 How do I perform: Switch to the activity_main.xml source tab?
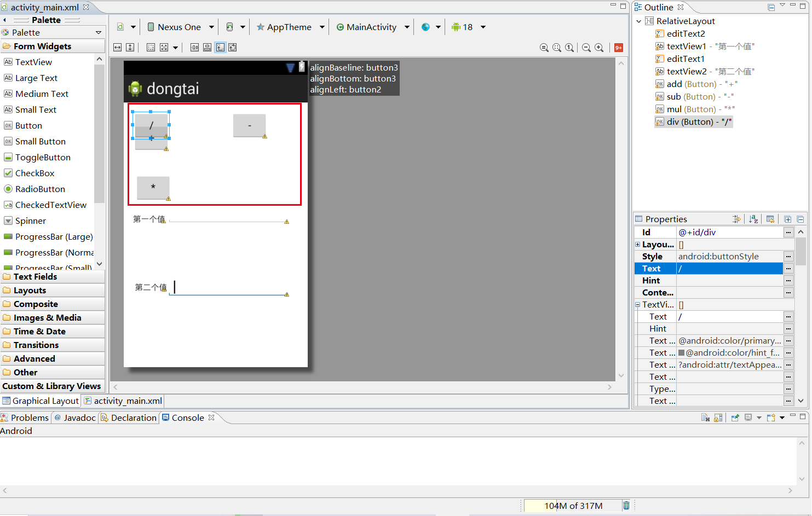[x=123, y=401]
